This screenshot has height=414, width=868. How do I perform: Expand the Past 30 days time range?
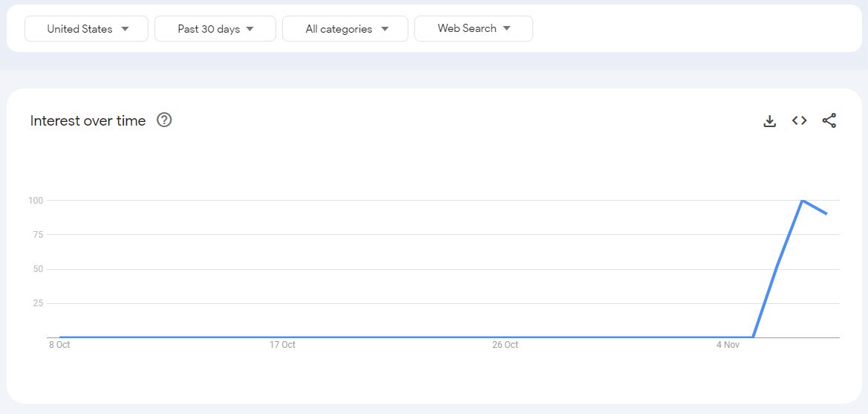pos(215,29)
